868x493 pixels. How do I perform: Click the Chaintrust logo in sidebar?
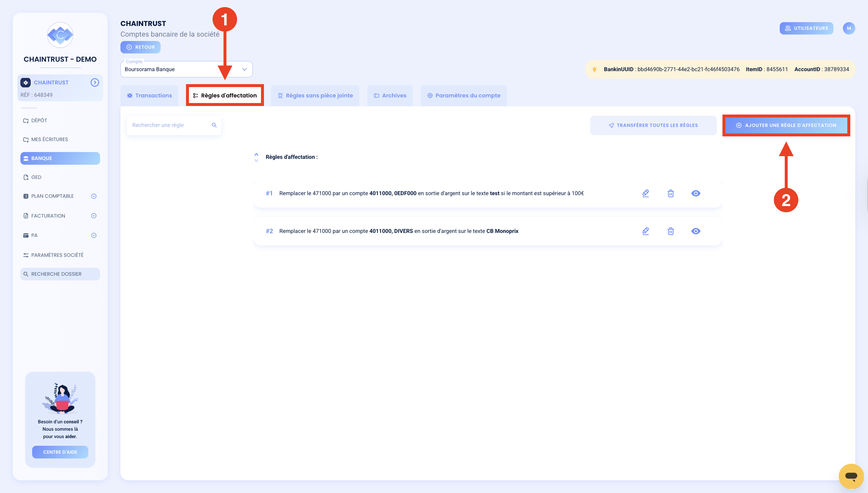(x=60, y=35)
